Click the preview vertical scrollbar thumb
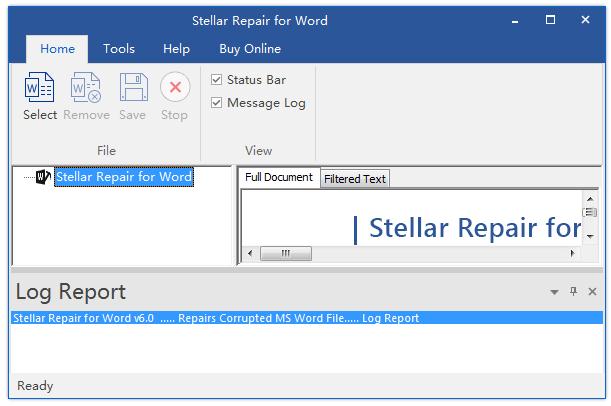 coord(590,212)
